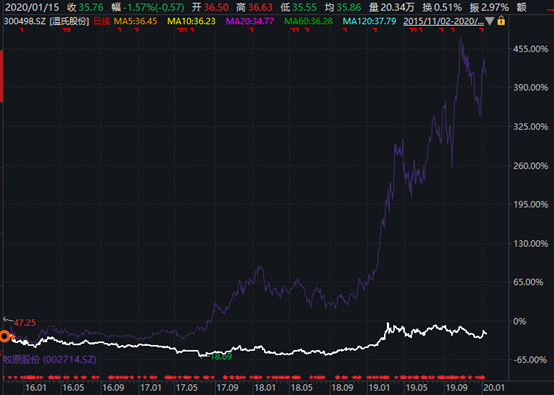Click the 325.00% y-axis label

pos(530,126)
